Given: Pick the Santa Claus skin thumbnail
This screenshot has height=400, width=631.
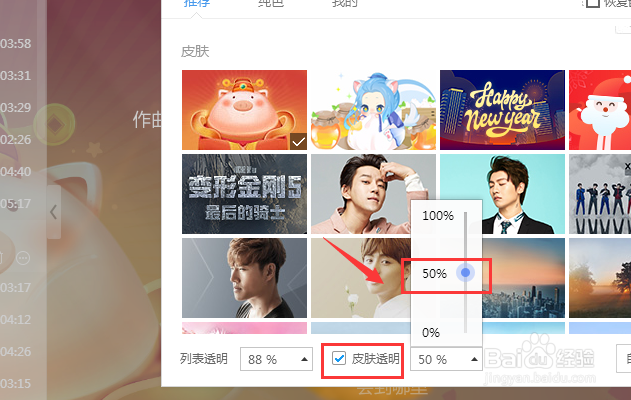Looking at the screenshot, I should tap(600, 110).
